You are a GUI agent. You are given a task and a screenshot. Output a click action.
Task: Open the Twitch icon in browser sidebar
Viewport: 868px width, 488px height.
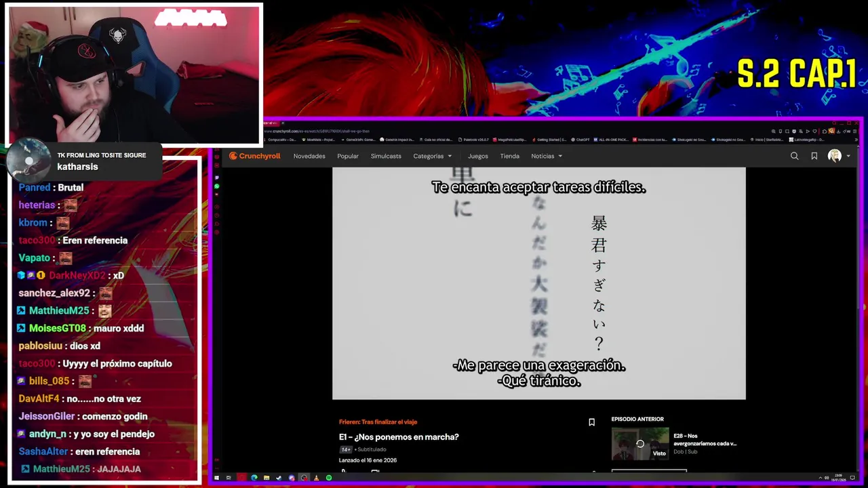coord(217,178)
